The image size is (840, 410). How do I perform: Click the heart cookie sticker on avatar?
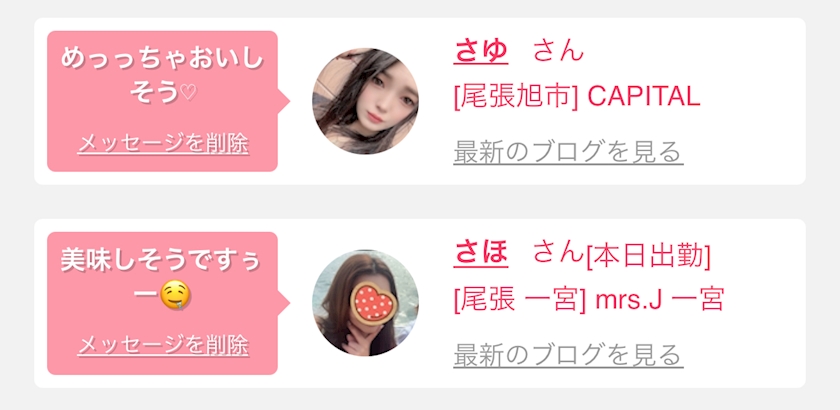click(x=373, y=303)
